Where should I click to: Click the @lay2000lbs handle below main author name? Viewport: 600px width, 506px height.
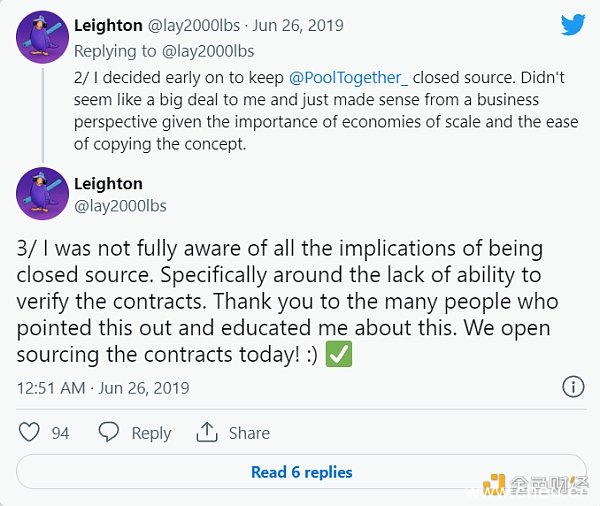tap(120, 206)
